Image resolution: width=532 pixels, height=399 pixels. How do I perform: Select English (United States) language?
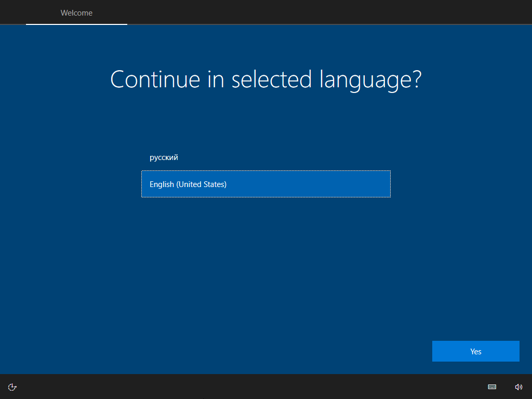[x=266, y=184]
